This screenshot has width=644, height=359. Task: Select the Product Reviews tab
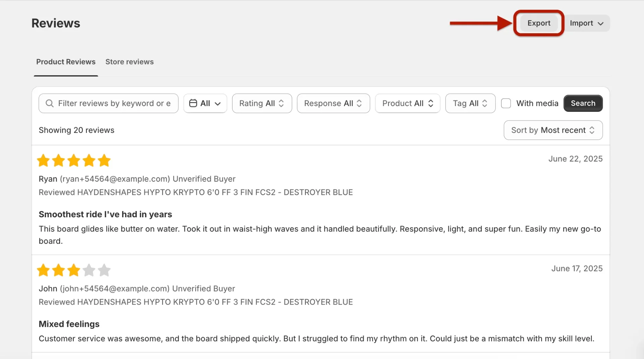66,62
